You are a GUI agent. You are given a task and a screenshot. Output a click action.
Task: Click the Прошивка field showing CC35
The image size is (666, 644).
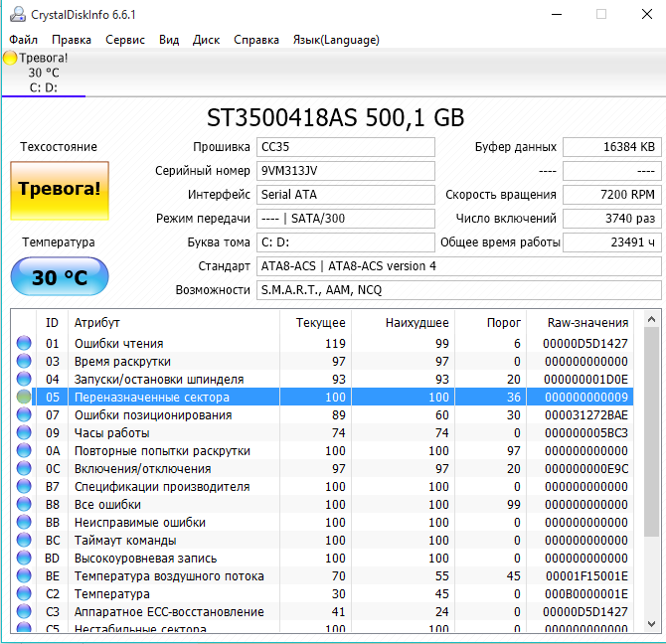(x=346, y=147)
